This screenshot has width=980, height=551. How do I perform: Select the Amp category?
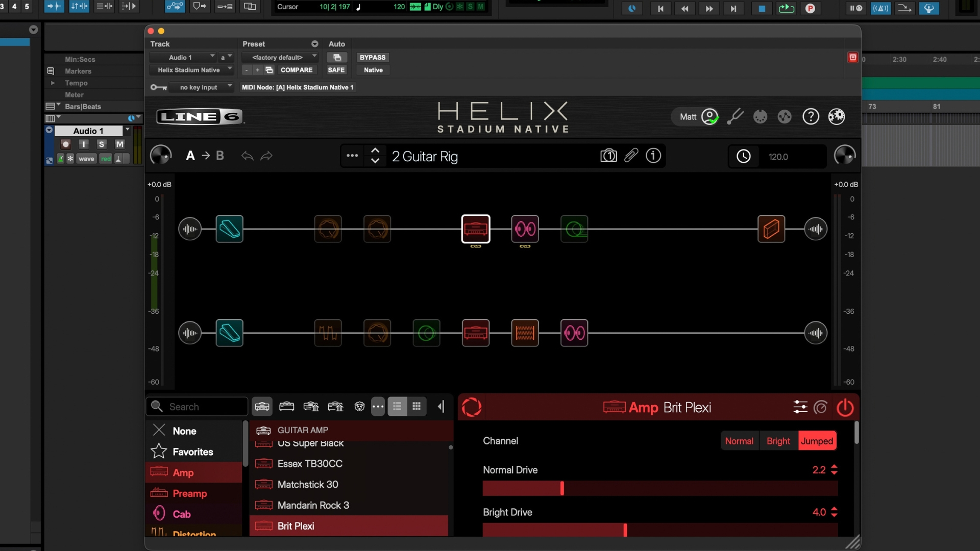point(194,472)
